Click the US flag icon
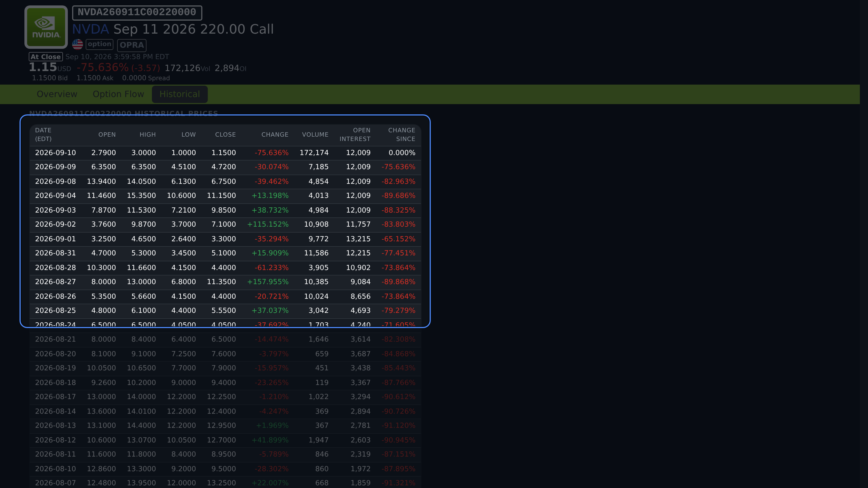 78,44
